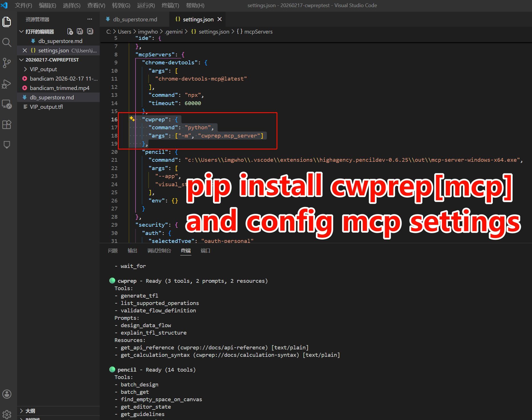Open db_superstore.md in project folder
The height and width of the screenshot is (420, 532).
pos(58,97)
